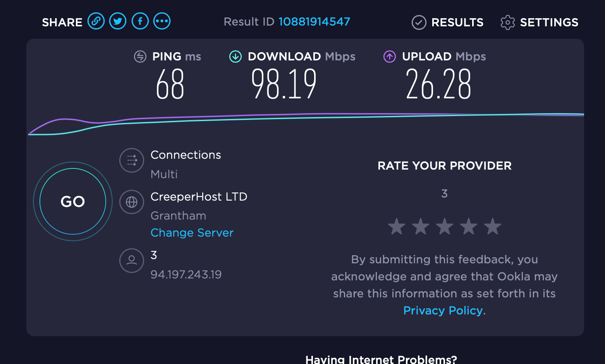
Task: Click the ping gauge icon
Action: point(140,57)
